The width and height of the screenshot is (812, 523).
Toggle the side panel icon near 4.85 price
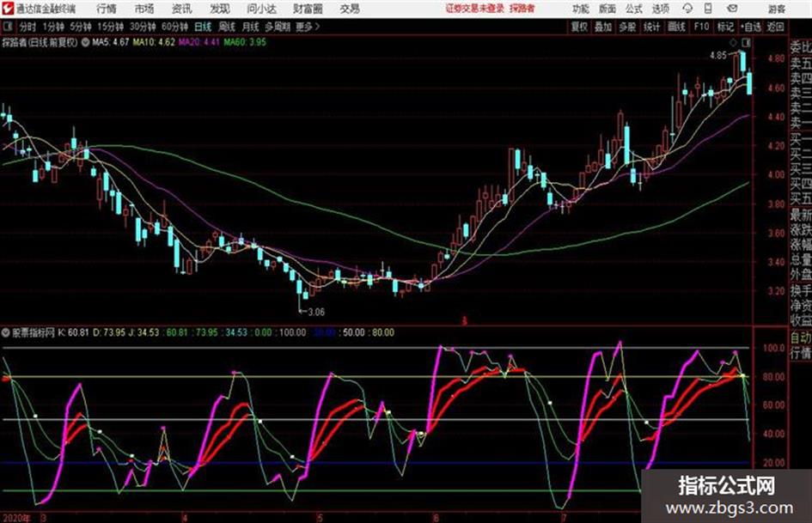[746, 42]
